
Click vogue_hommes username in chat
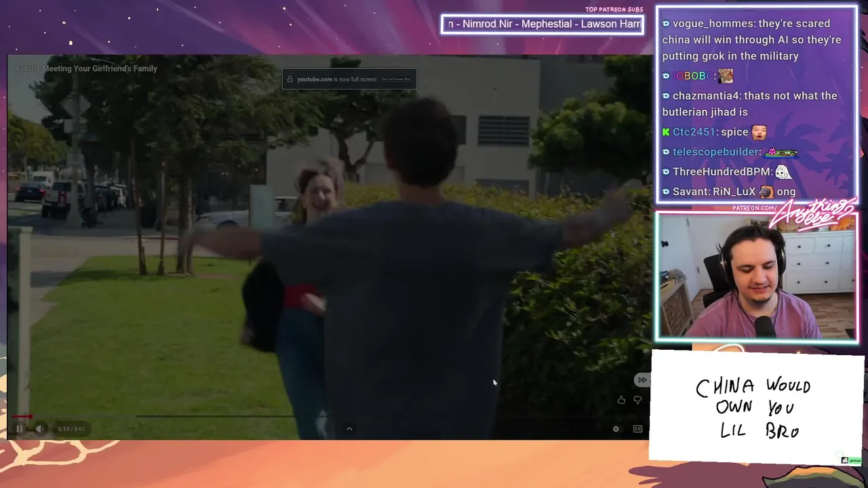(x=714, y=24)
